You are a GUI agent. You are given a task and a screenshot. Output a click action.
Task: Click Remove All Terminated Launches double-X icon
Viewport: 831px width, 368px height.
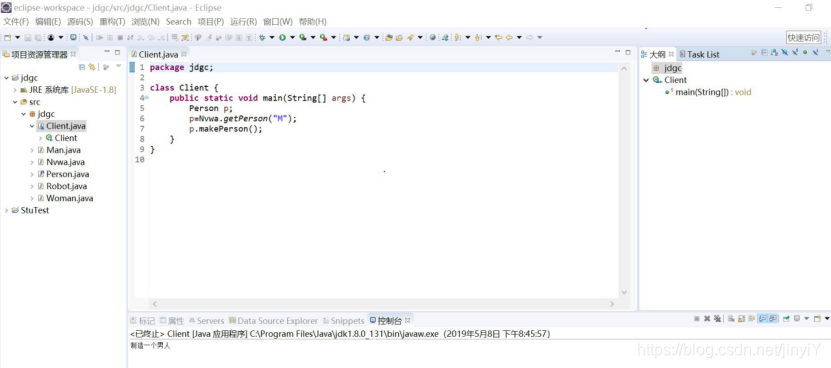tap(718, 319)
